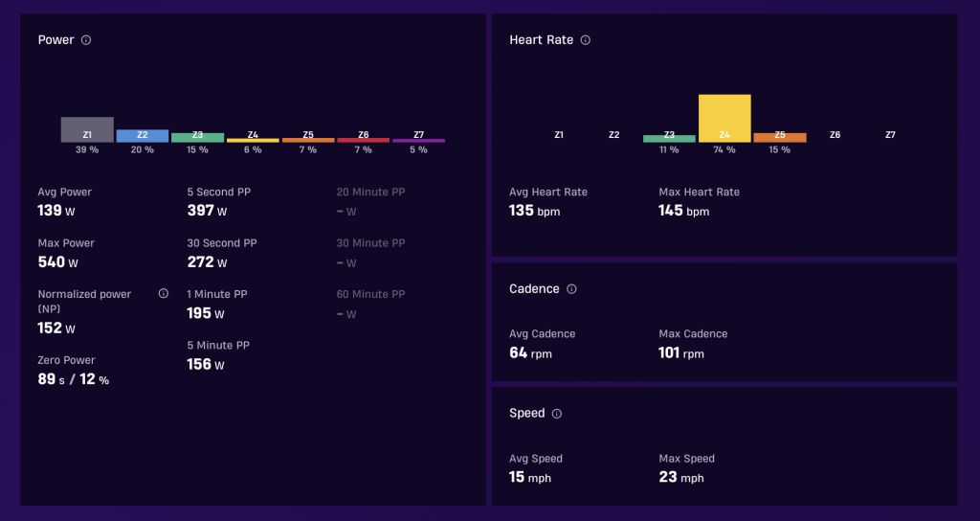Click the info icon beside Heart Rate
The image size is (980, 521).
click(585, 40)
